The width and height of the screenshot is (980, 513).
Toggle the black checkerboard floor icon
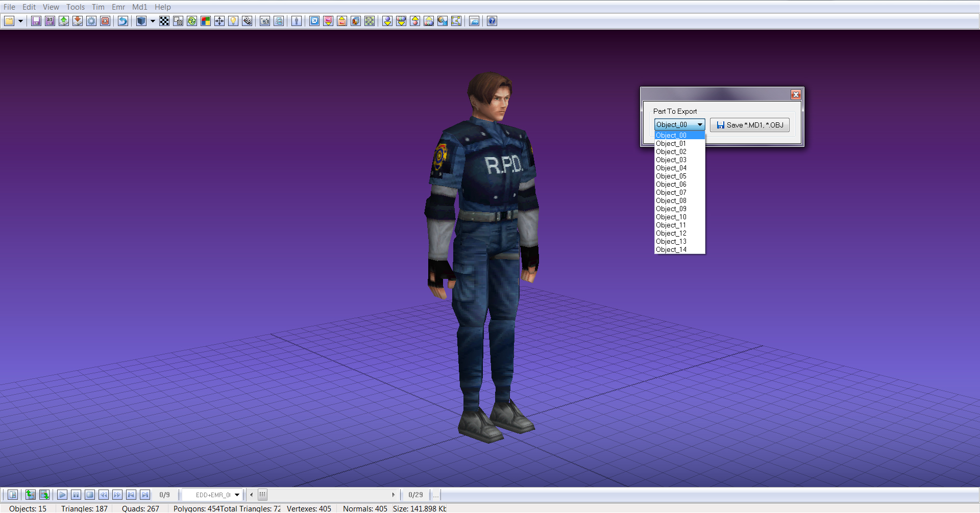(x=164, y=21)
